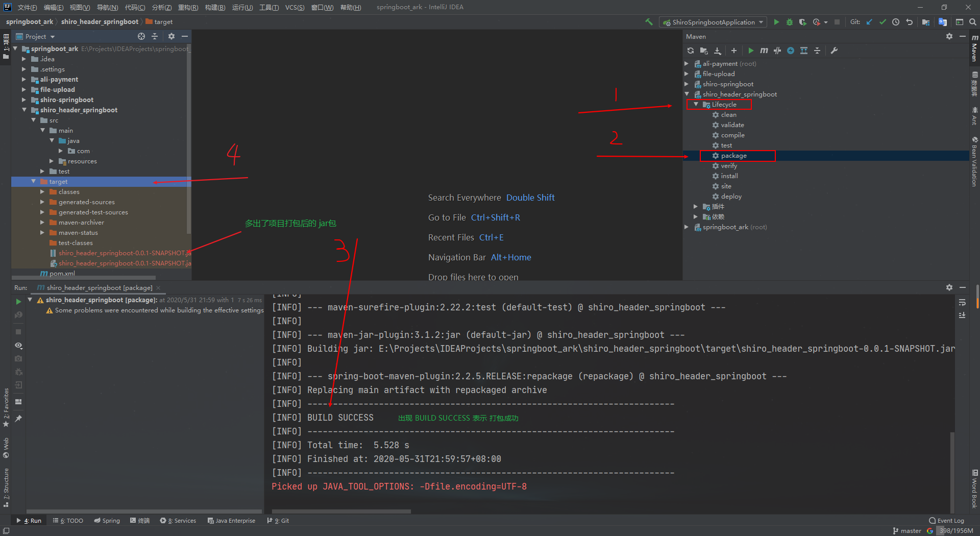Click the Reimport All Maven Projects icon

click(690, 51)
